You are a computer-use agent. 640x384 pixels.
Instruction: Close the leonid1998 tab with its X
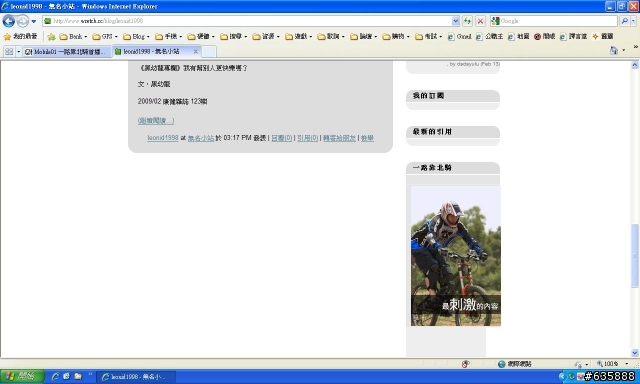point(196,51)
